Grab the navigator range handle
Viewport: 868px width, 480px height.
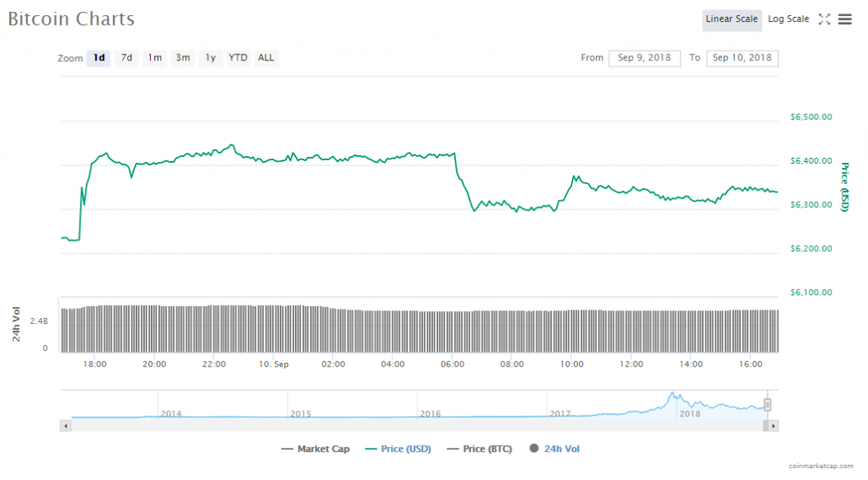pos(768,405)
